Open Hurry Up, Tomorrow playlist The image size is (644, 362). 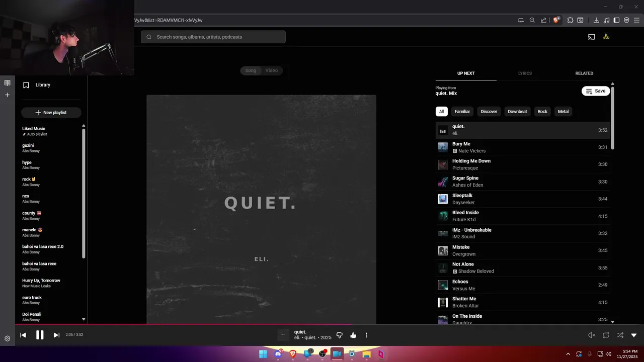click(x=50, y=283)
